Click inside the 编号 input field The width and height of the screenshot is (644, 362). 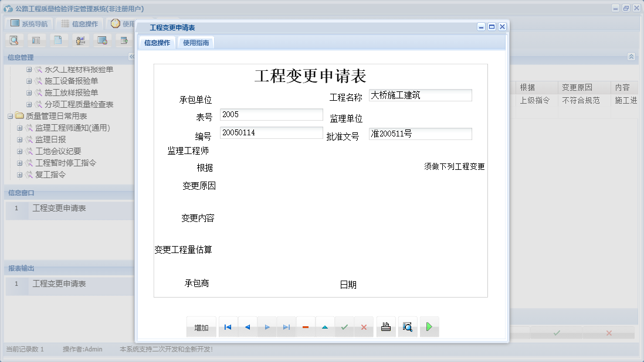point(271,134)
